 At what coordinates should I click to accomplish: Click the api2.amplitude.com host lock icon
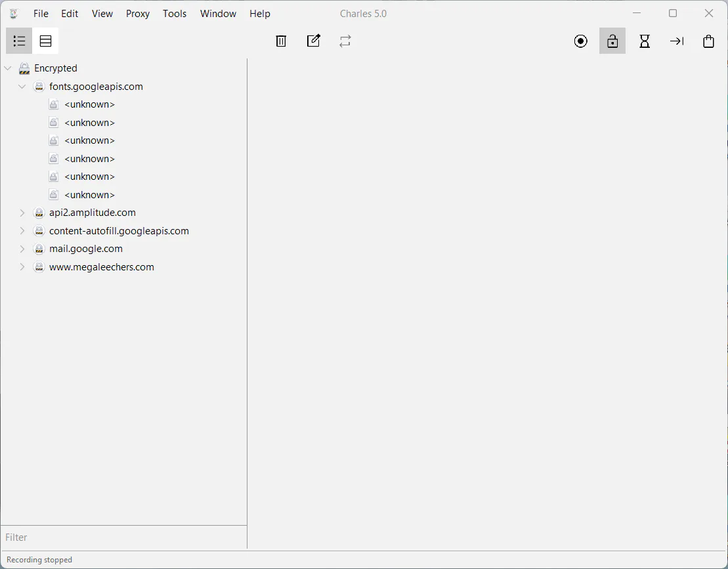coord(39,213)
